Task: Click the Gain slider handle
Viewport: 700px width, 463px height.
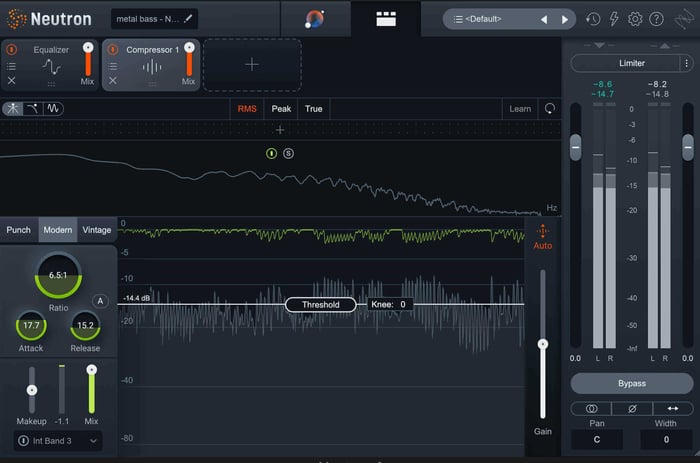Action: (x=543, y=344)
